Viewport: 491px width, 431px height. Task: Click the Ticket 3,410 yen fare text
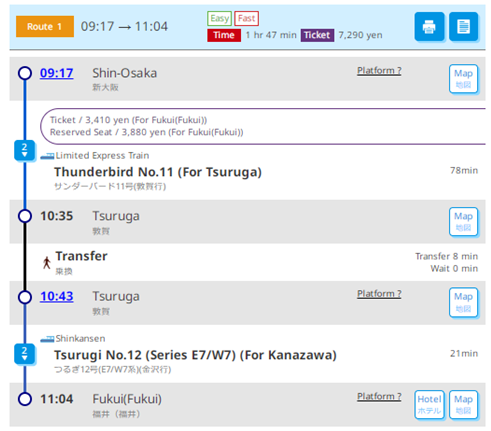point(128,120)
